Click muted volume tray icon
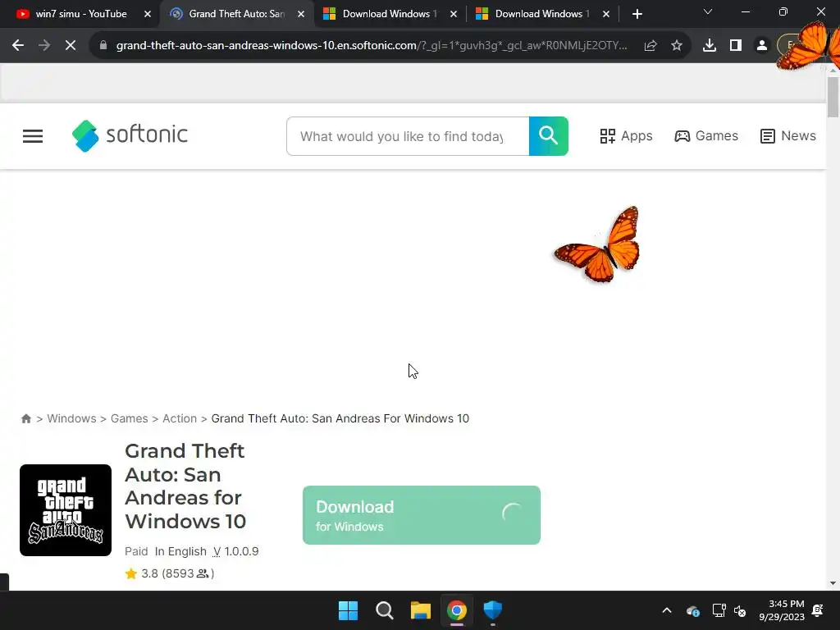Viewport: 840px width, 630px height. point(740,610)
